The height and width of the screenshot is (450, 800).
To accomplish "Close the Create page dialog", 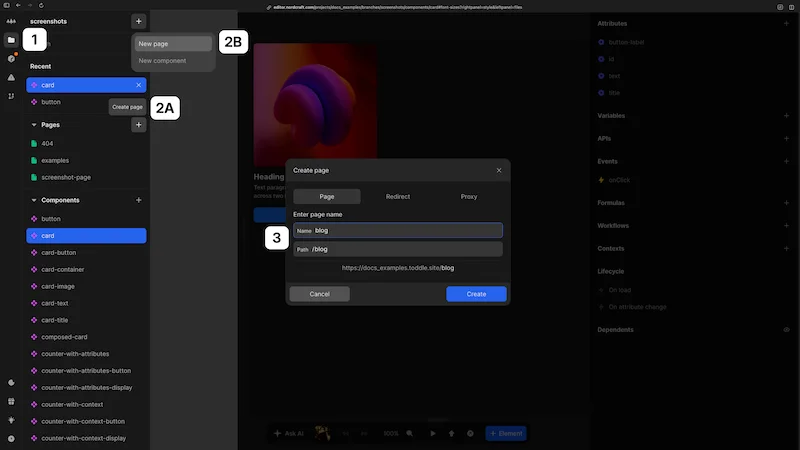I will point(499,170).
